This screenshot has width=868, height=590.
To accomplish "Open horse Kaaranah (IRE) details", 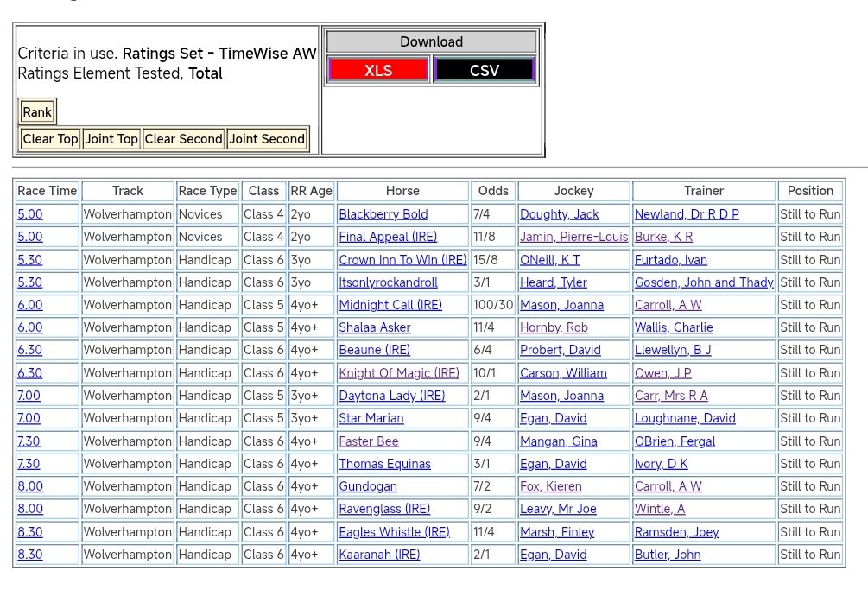I will pos(379,555).
